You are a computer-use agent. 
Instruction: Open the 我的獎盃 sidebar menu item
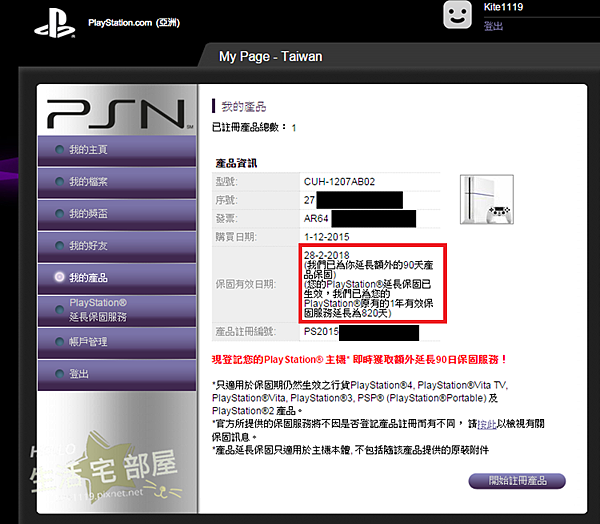coord(117,214)
